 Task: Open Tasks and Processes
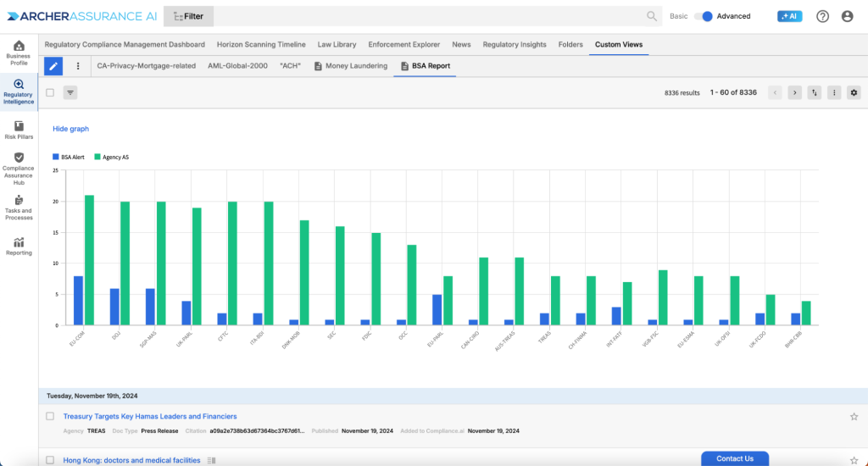click(19, 208)
